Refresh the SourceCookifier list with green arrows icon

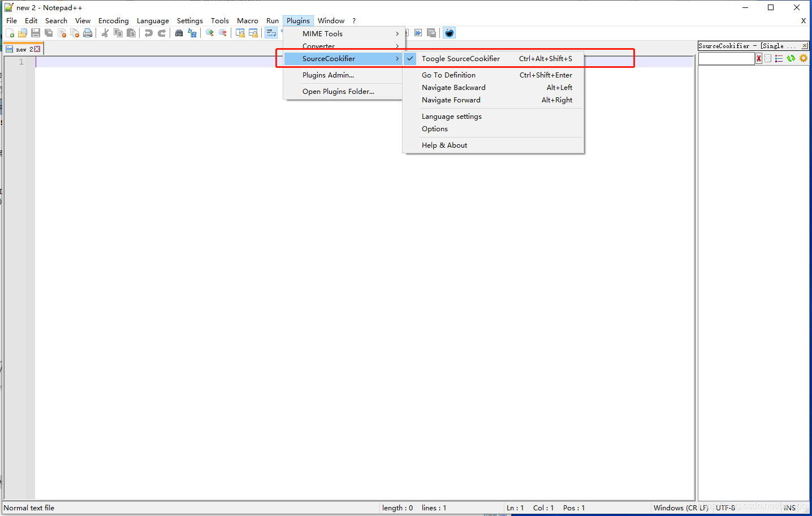point(791,58)
